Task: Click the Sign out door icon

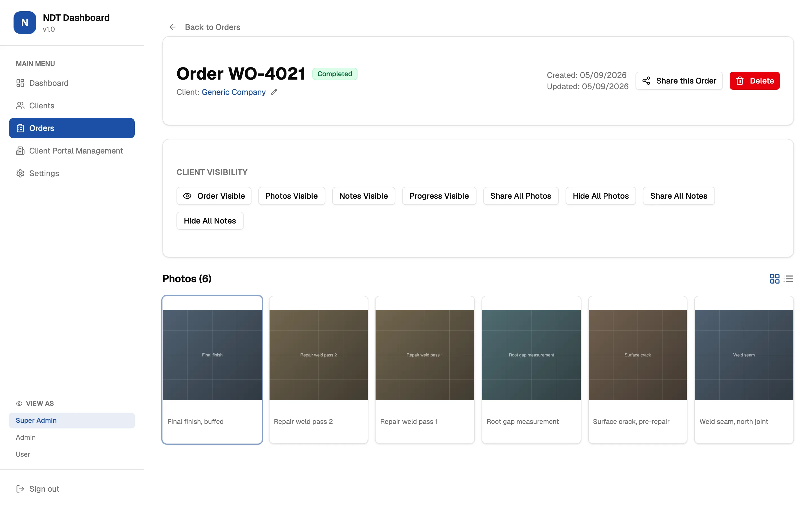Action: tap(20, 489)
